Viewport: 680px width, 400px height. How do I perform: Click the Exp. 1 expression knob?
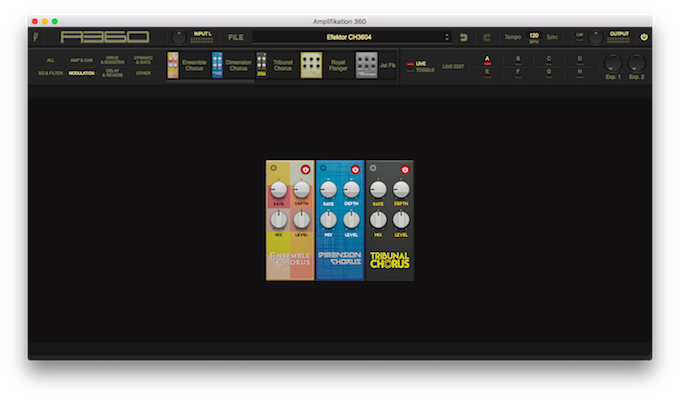(x=613, y=63)
